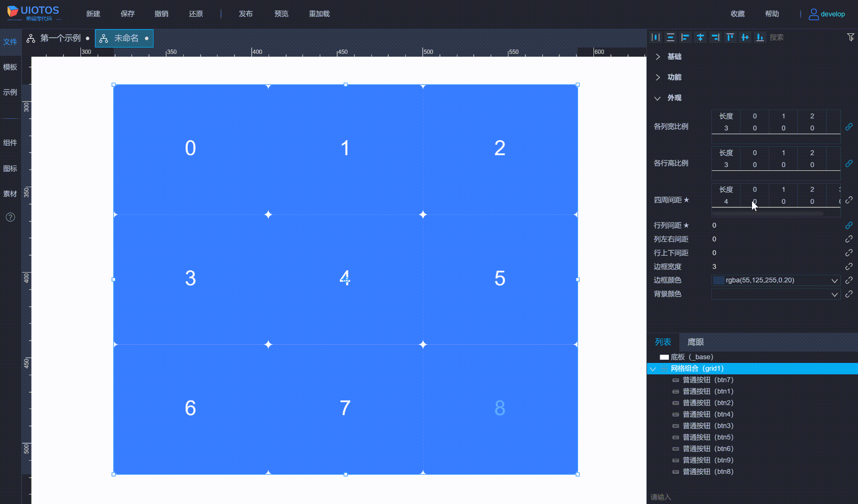Viewport: 858px width, 504px height.
Task: Click the 行列间距 value field
Action: (x=776, y=226)
